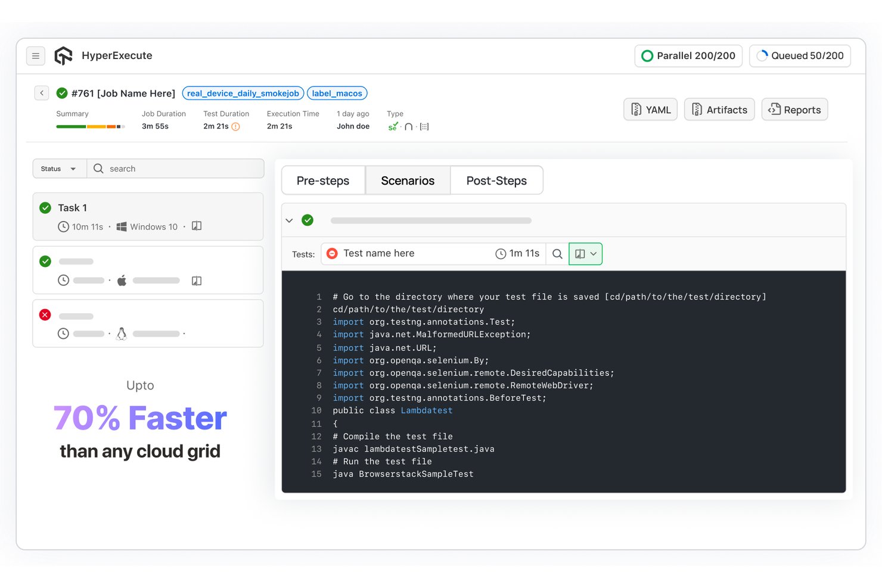The width and height of the screenshot is (882, 588).
Task: Select the Task 1 card
Action: (x=148, y=216)
